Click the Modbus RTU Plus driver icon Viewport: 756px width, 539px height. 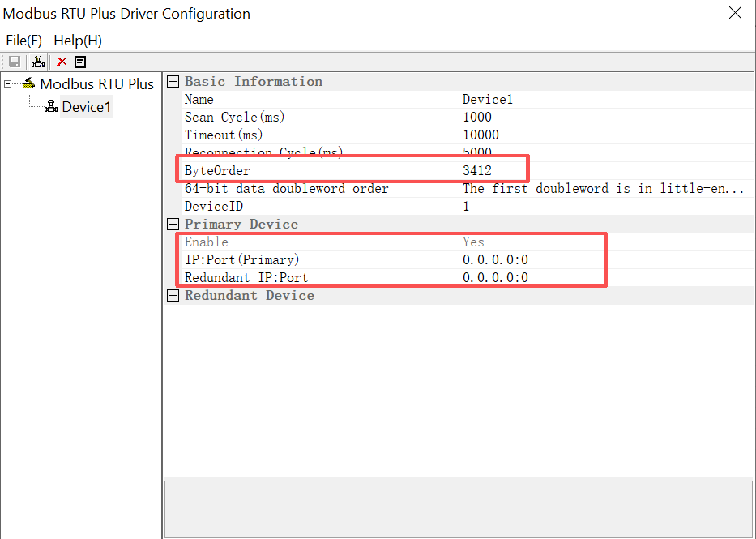coord(28,83)
